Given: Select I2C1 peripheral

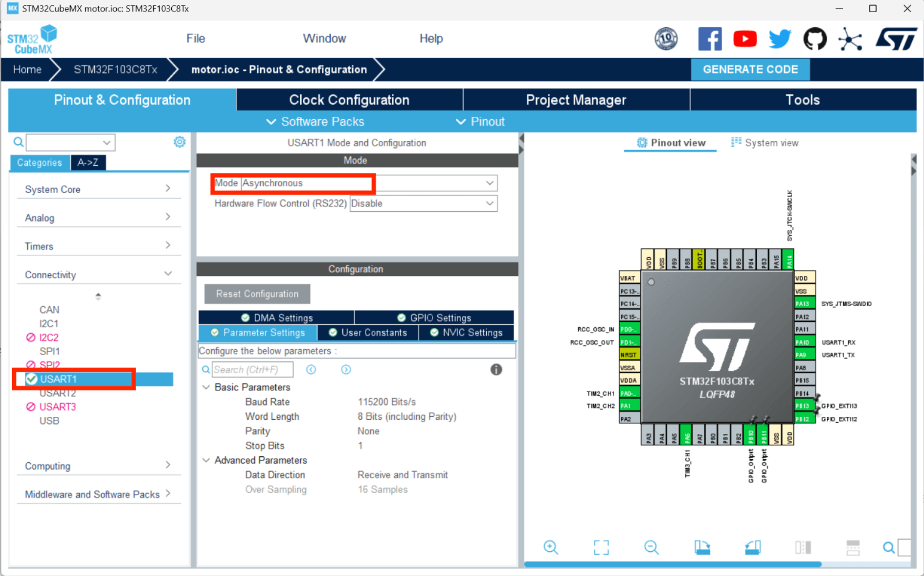Looking at the screenshot, I should [49, 324].
